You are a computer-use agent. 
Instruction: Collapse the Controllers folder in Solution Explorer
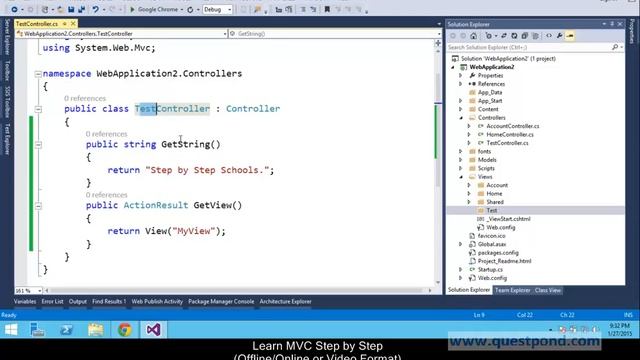(461, 118)
